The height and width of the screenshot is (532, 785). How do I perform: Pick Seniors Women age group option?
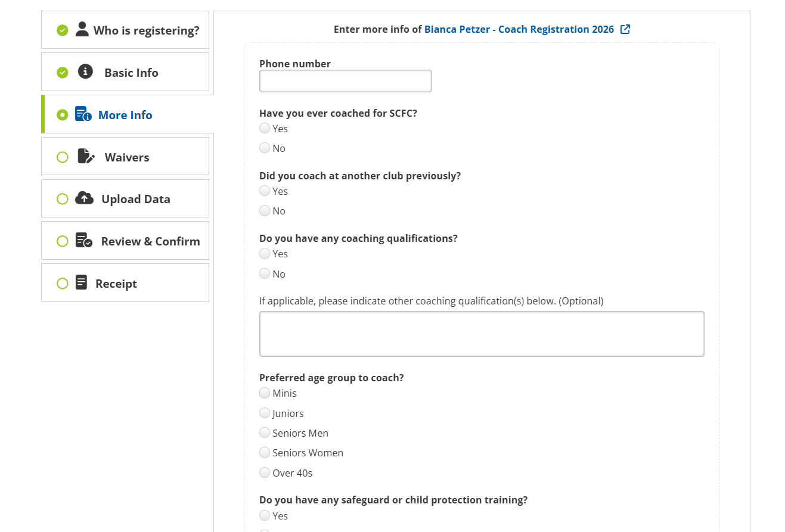(x=265, y=452)
